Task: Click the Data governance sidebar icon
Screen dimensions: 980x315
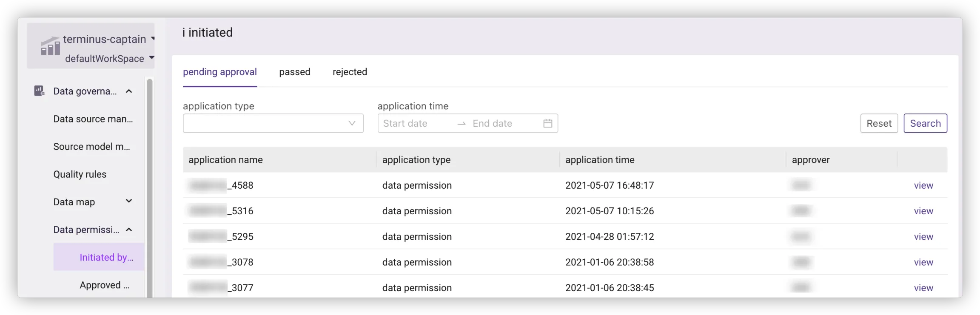Action: tap(39, 91)
